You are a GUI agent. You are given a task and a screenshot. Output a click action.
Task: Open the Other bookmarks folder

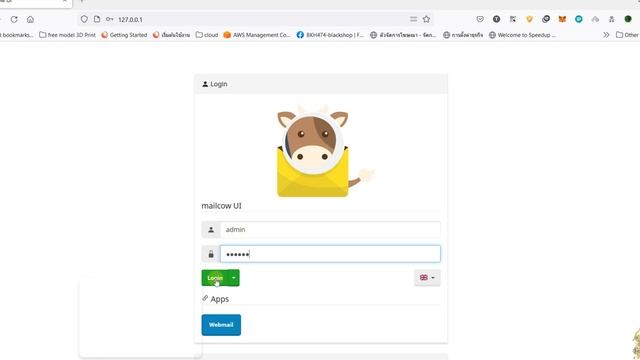pos(627,35)
